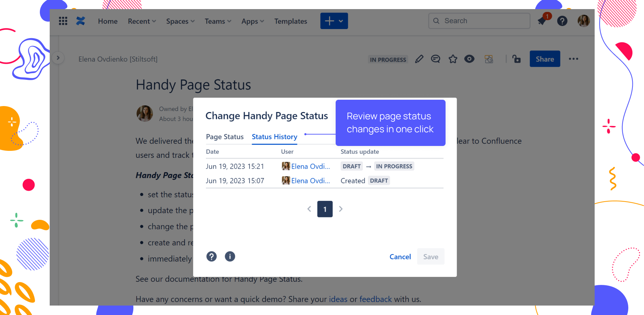644x315 pixels.
Task: Edit the page with the pencil icon
Action: click(419, 59)
